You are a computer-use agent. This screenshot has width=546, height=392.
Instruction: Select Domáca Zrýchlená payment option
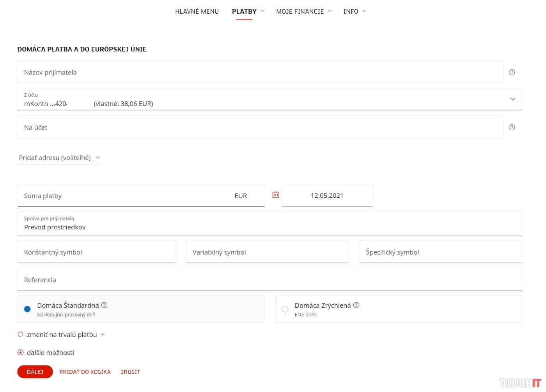[285, 309]
